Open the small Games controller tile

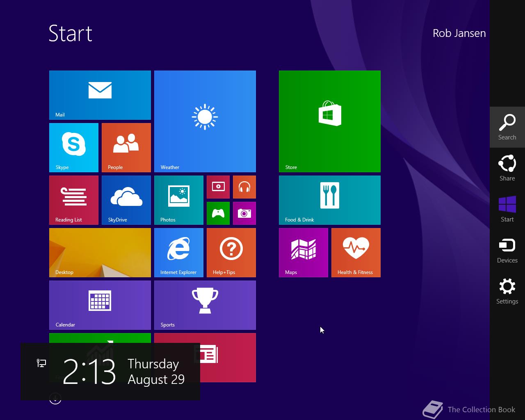(x=218, y=213)
